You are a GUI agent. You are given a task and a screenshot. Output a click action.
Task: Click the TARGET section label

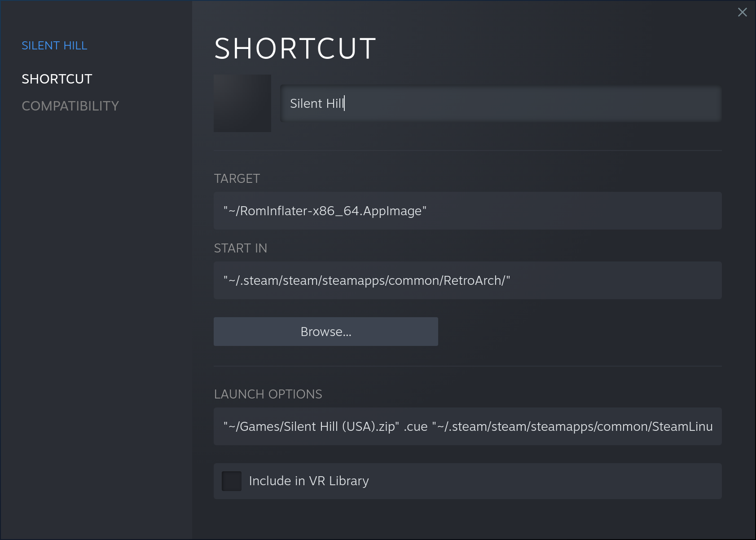pos(237,179)
